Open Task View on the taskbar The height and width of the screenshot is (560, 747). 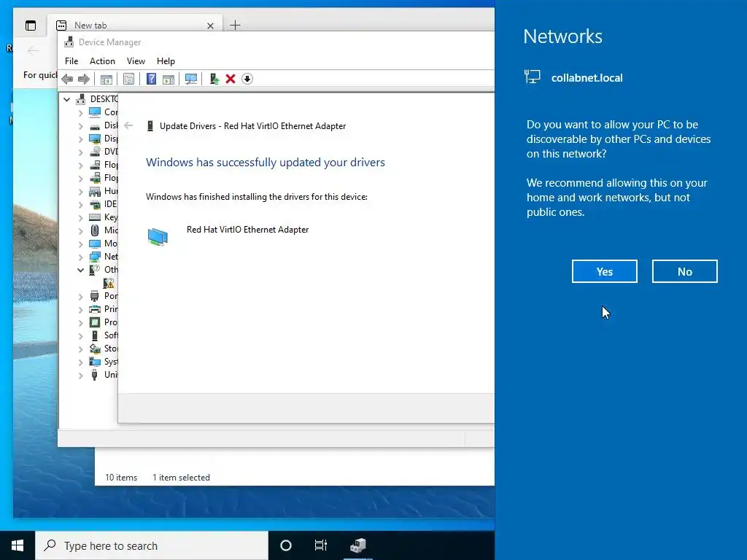[x=321, y=545]
